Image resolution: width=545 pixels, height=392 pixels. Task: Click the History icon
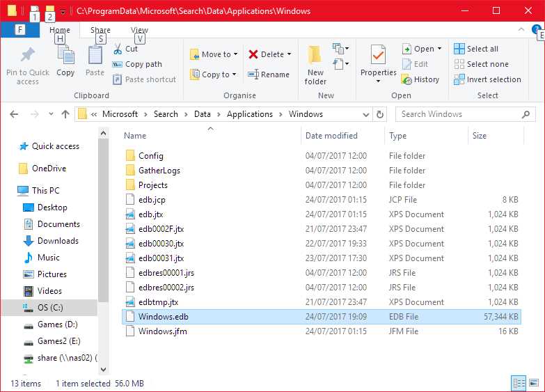pos(407,79)
